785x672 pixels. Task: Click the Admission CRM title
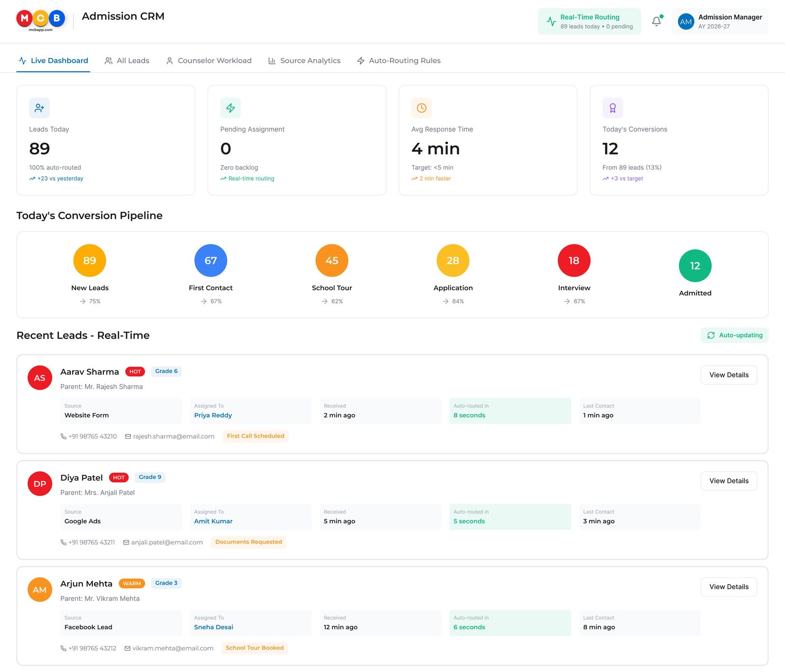tap(123, 16)
